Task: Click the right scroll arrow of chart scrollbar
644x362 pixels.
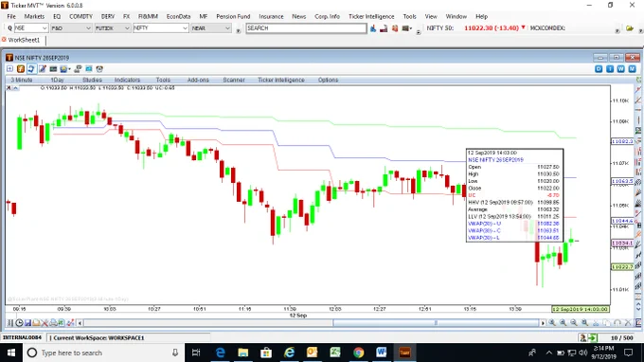Action: (x=543, y=323)
